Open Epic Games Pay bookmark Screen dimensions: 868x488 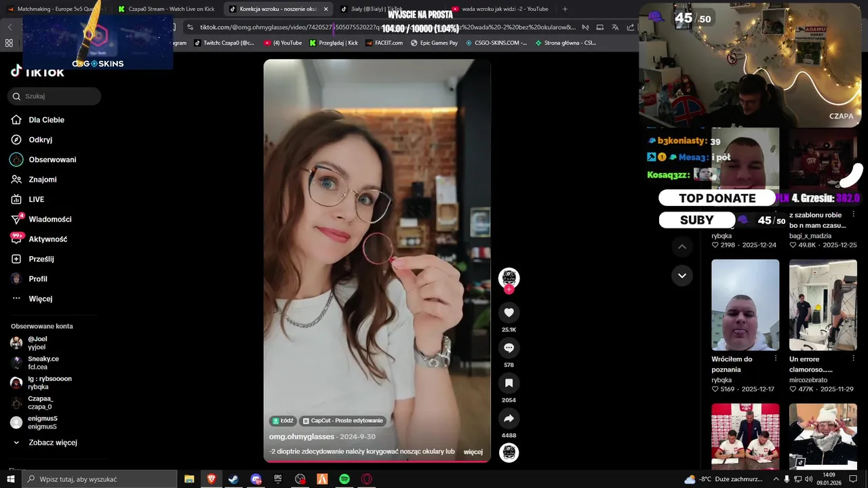pos(434,43)
